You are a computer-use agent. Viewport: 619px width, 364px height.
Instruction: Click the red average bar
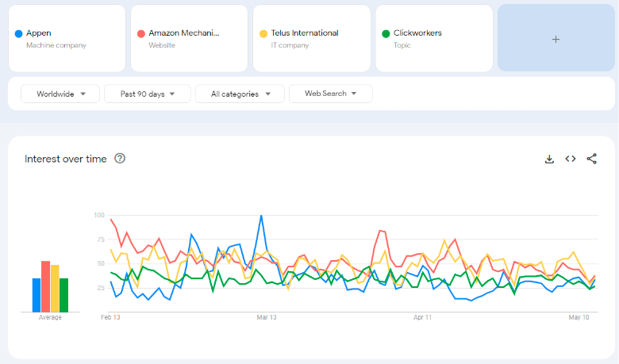point(46,287)
